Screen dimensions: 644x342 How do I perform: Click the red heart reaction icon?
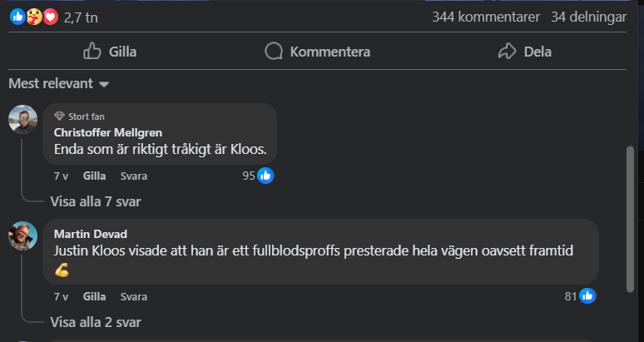pyautogui.click(x=51, y=17)
